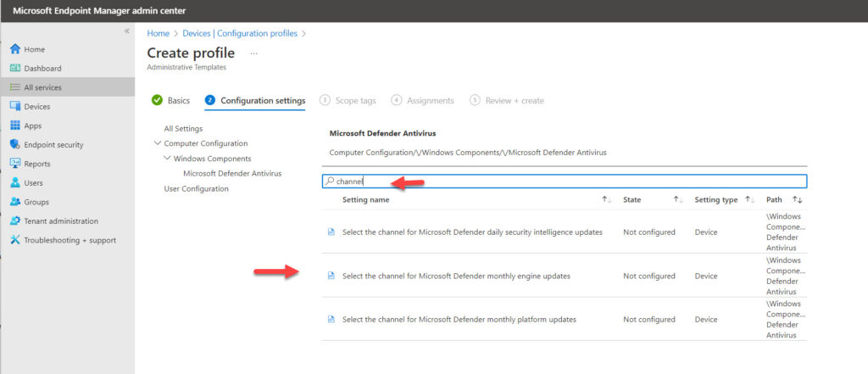The width and height of the screenshot is (868, 374).
Task: Click Microsoft Endpoint Manager admin center title
Action: pos(99,10)
